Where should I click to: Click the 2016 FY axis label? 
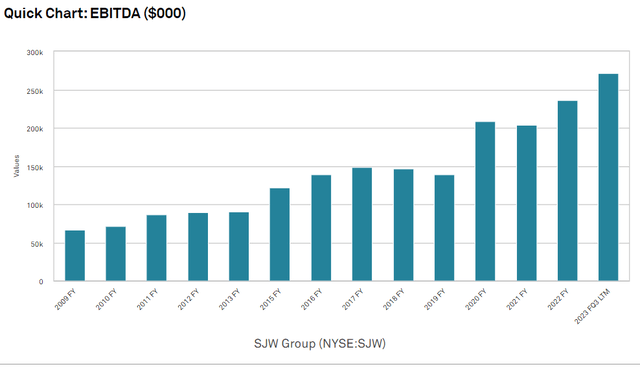(311, 299)
